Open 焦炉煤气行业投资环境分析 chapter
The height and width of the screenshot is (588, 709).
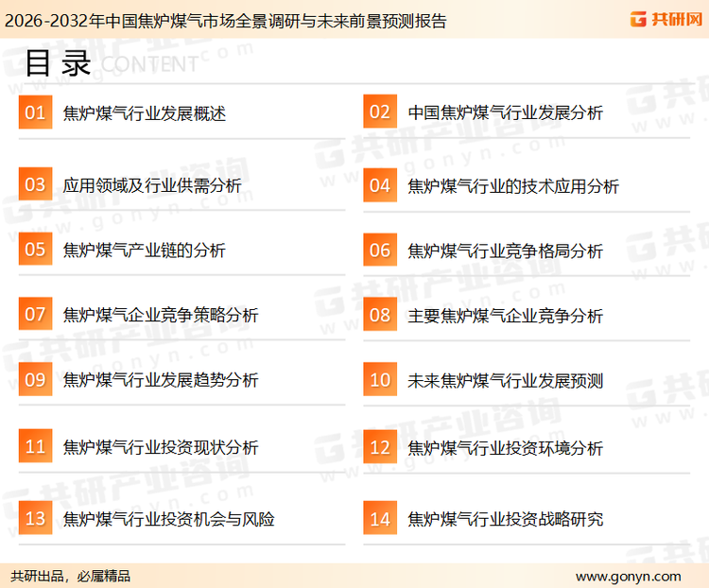pos(505,447)
